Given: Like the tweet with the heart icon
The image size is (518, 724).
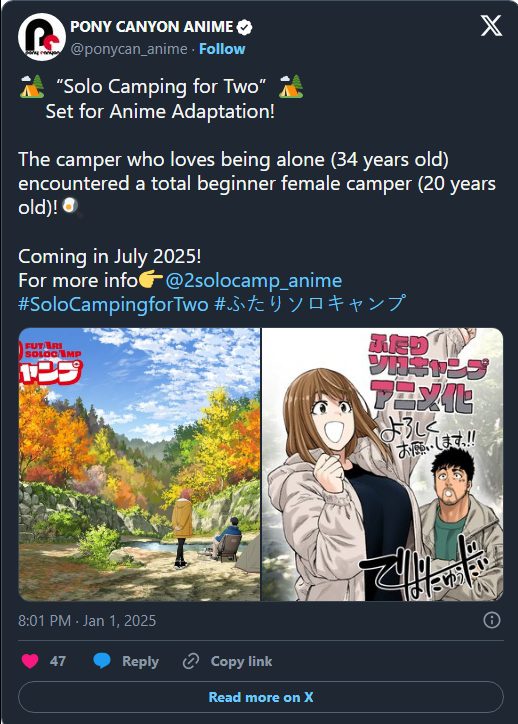Looking at the screenshot, I should (x=30, y=661).
